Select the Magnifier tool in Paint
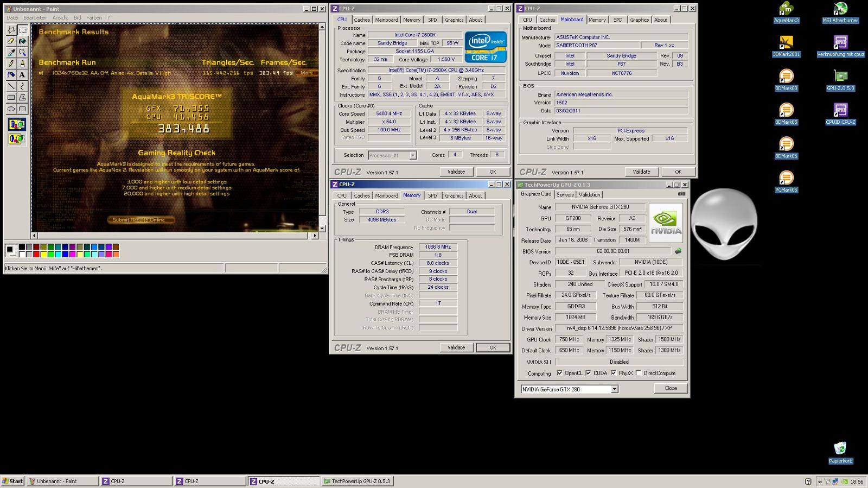The image size is (868, 488). [x=22, y=53]
